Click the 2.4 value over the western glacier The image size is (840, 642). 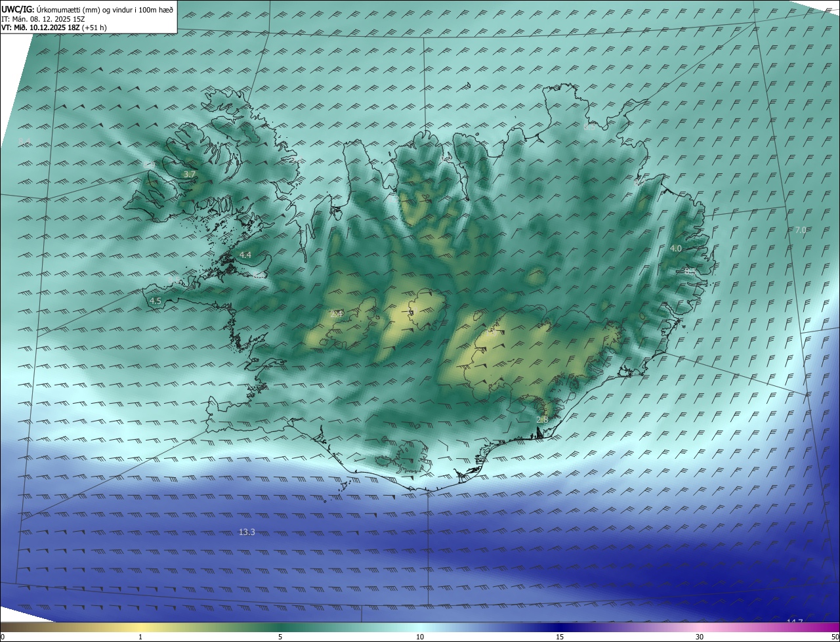point(337,314)
